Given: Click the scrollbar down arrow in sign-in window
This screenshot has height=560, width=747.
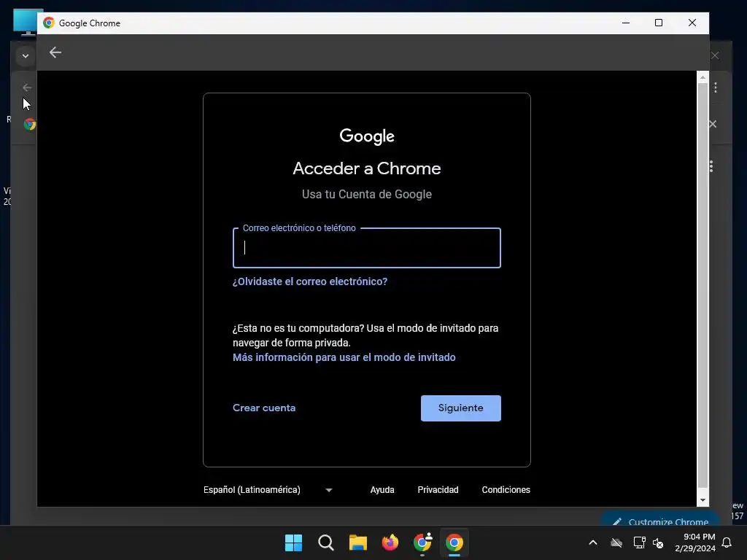Looking at the screenshot, I should 703,500.
